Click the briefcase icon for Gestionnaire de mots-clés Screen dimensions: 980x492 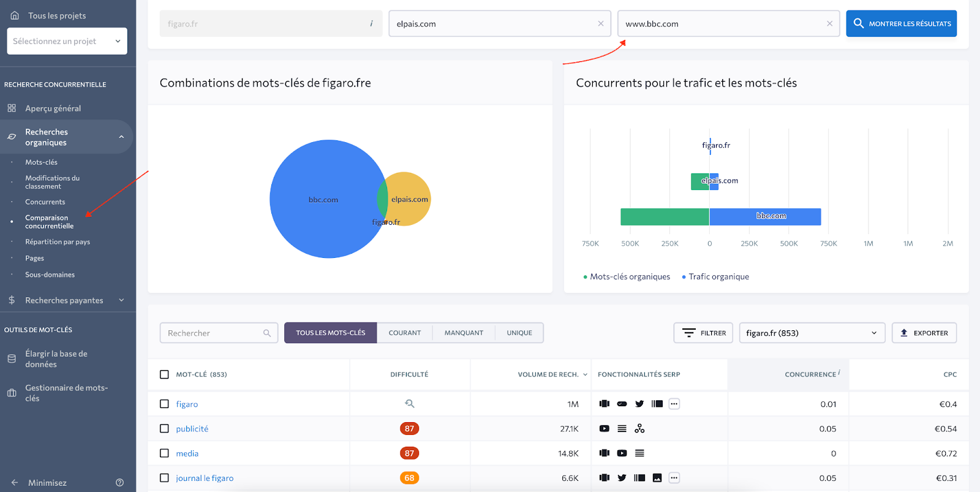click(12, 393)
